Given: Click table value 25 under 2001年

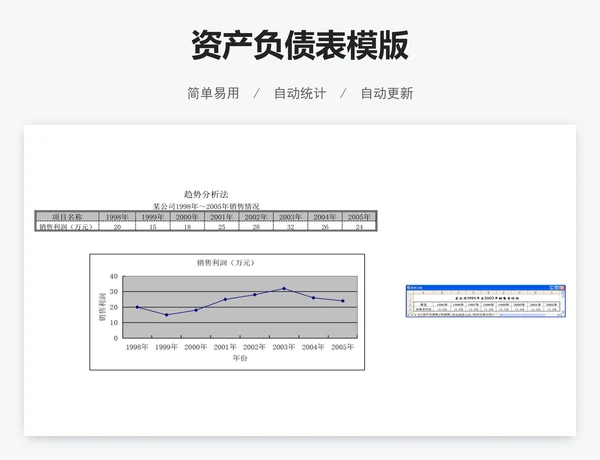Looking at the screenshot, I should click(222, 227).
